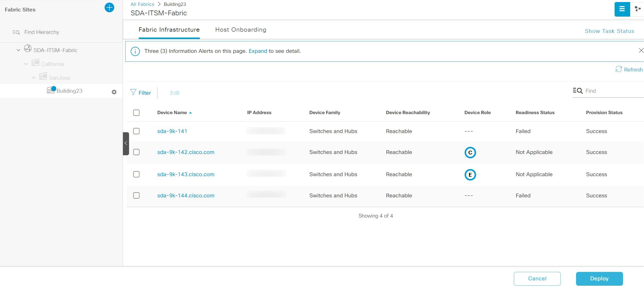Select the checkbox next to sda-9k-144.cisco.com
This screenshot has width=644, height=288.
point(137,195)
